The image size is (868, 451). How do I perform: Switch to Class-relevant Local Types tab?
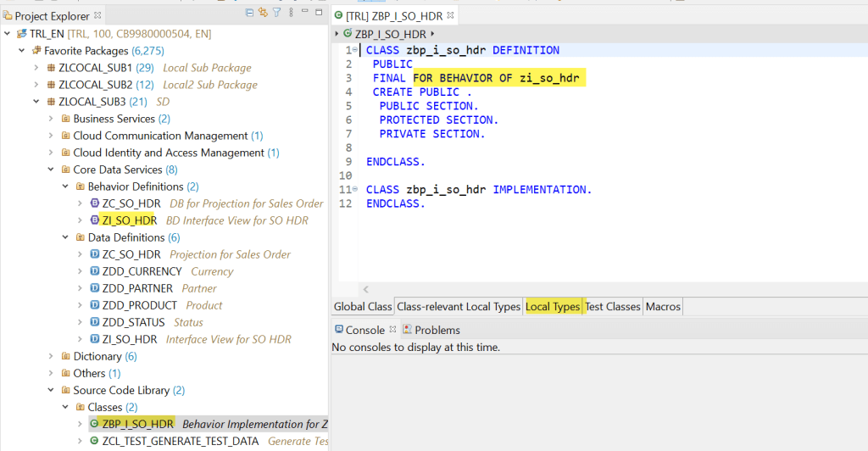tap(459, 306)
